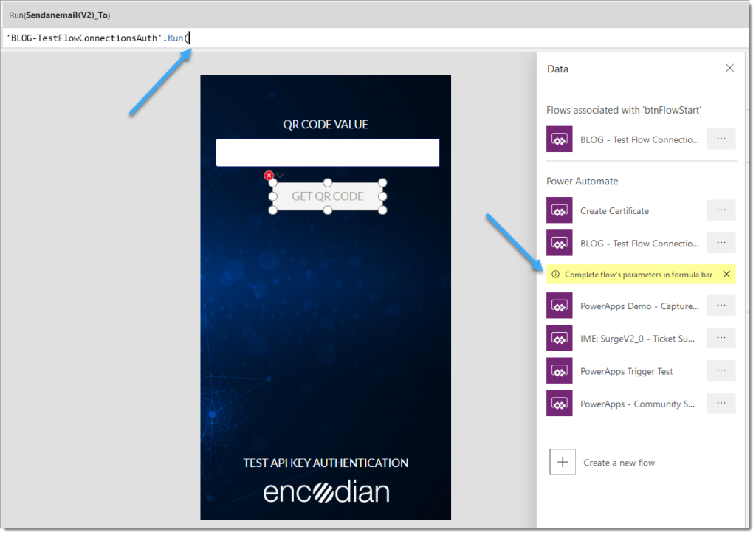Click the QR code value text input
Viewport: 756px width, 535px height.
pos(327,153)
